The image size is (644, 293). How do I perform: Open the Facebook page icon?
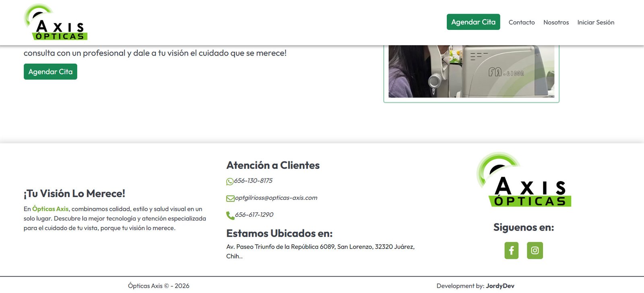511,251
